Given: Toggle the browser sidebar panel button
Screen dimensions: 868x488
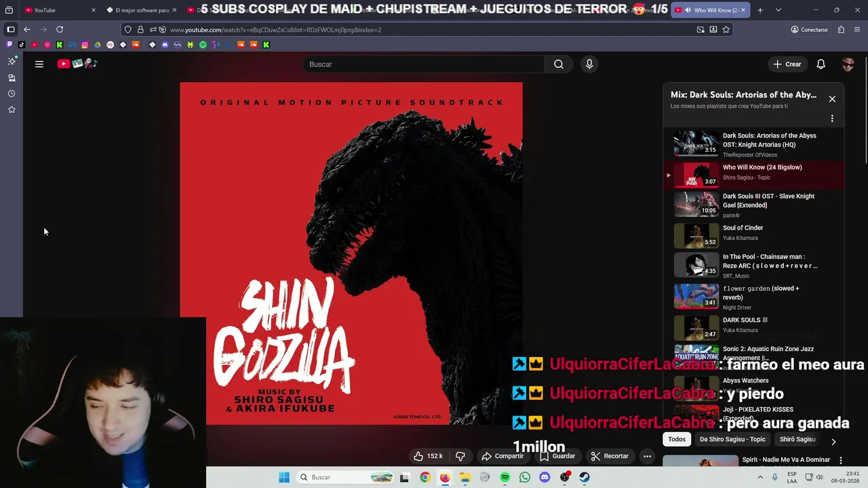Looking at the screenshot, I should point(11,30).
